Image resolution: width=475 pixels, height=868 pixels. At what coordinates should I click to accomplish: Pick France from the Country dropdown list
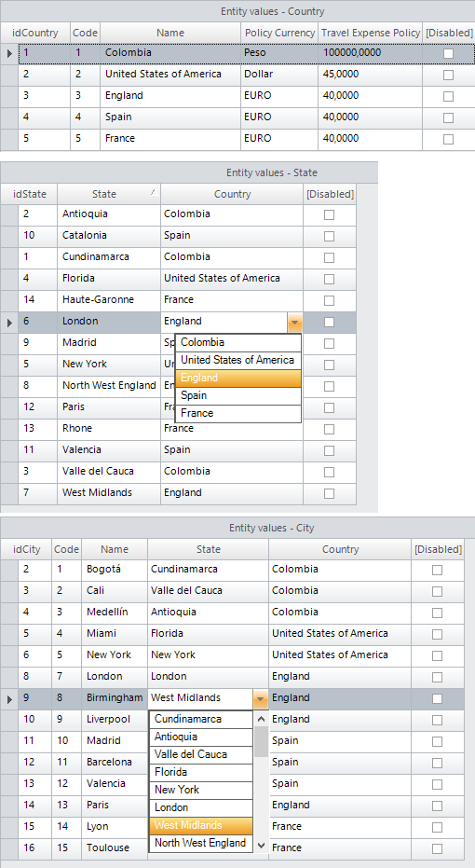238,414
